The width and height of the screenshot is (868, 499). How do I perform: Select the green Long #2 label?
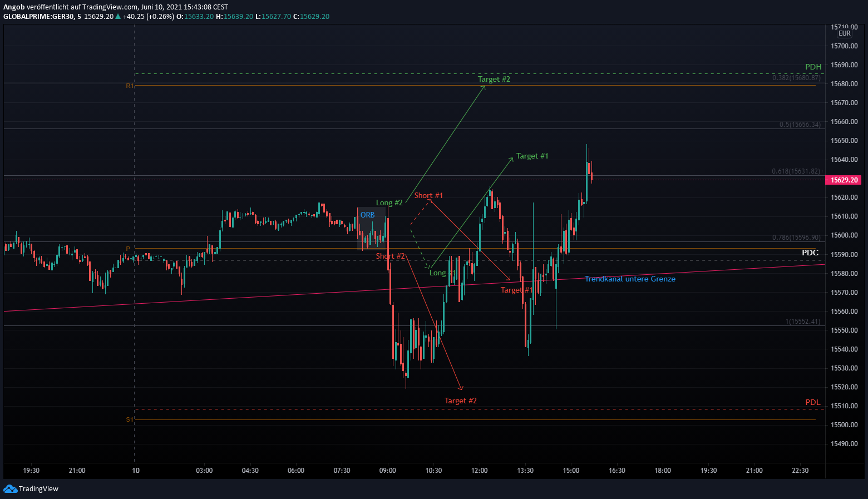[x=389, y=203]
